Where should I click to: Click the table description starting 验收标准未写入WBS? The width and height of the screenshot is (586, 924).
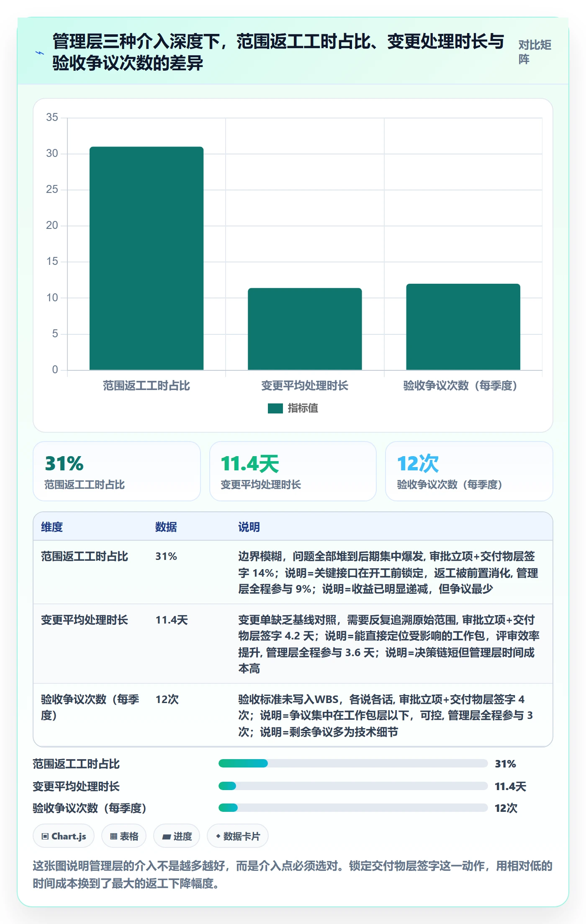[386, 716]
